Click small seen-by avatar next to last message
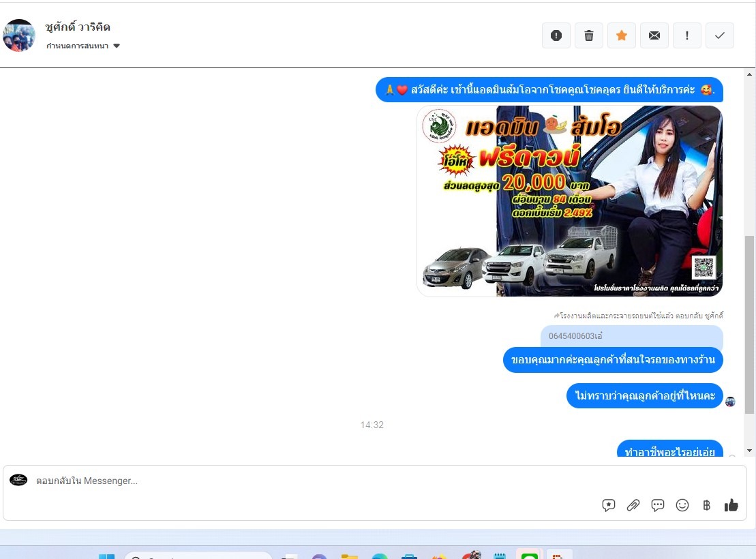Screen dimensions: 756x559 (x=730, y=402)
